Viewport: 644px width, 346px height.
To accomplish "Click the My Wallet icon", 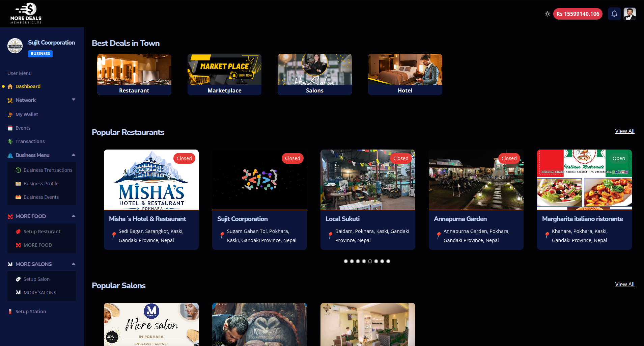I will [x=10, y=114].
